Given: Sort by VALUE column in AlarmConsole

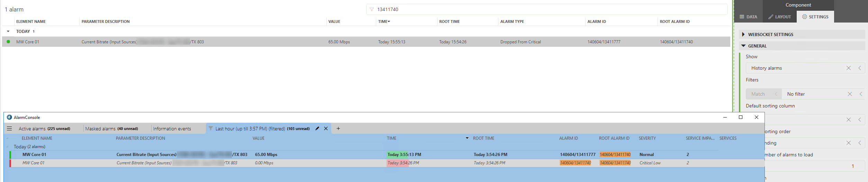Looking at the screenshot, I should (x=258, y=138).
